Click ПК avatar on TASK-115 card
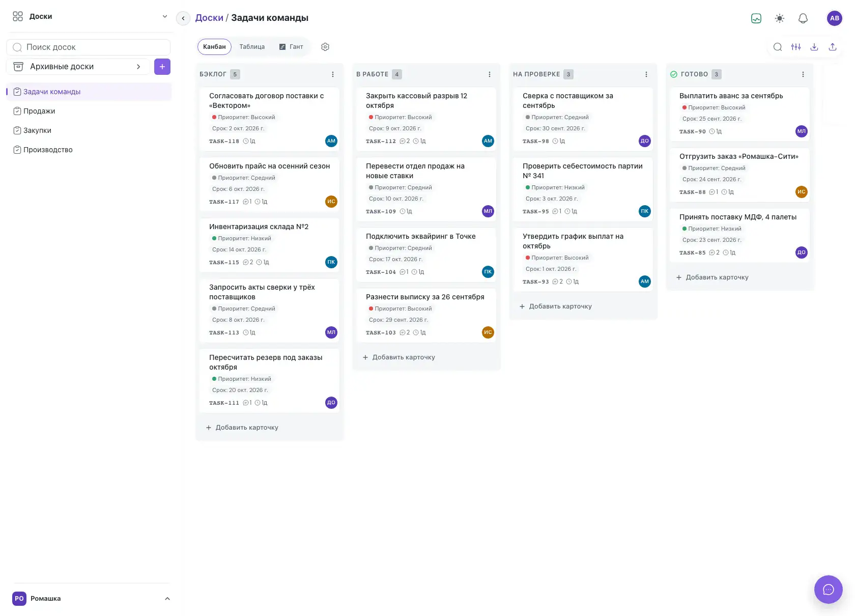This screenshot has width=855, height=616. click(331, 262)
